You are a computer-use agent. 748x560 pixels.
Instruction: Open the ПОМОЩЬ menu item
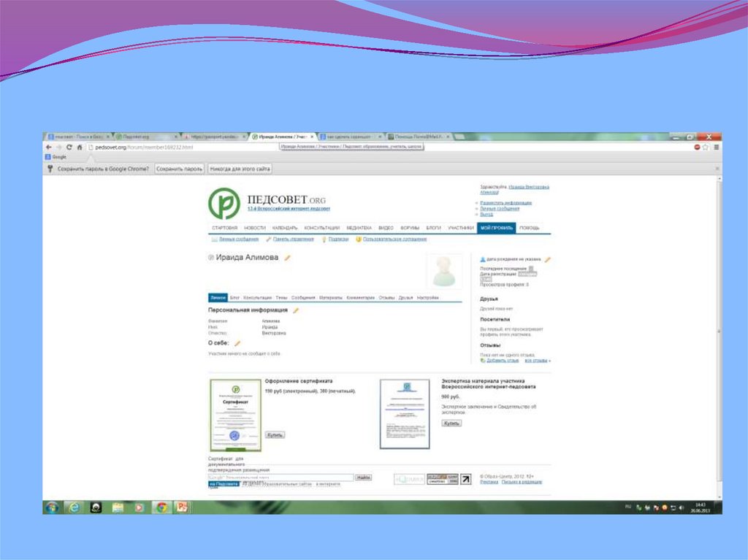[x=529, y=228]
